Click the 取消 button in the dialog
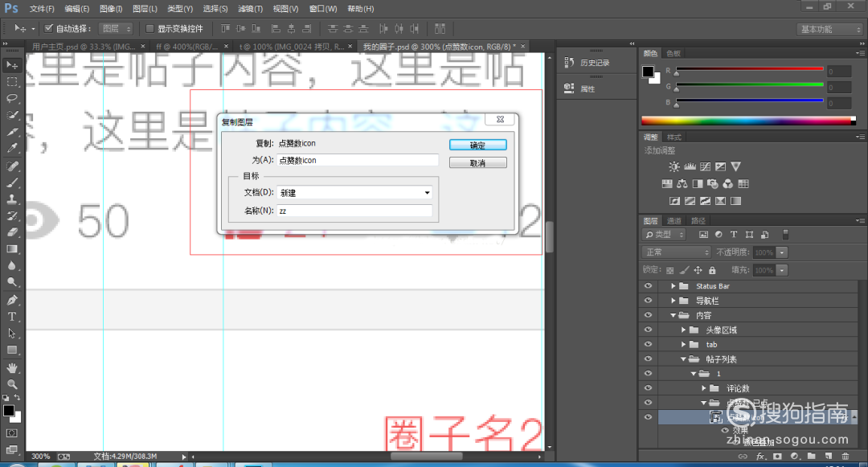868x467 pixels. coord(477,163)
